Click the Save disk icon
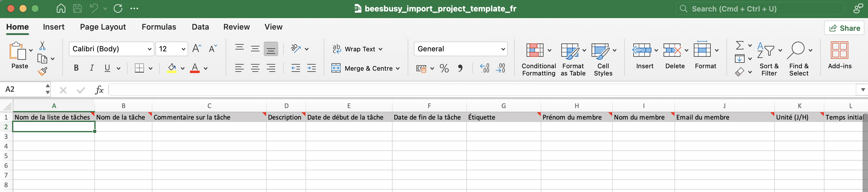 pos(77,8)
